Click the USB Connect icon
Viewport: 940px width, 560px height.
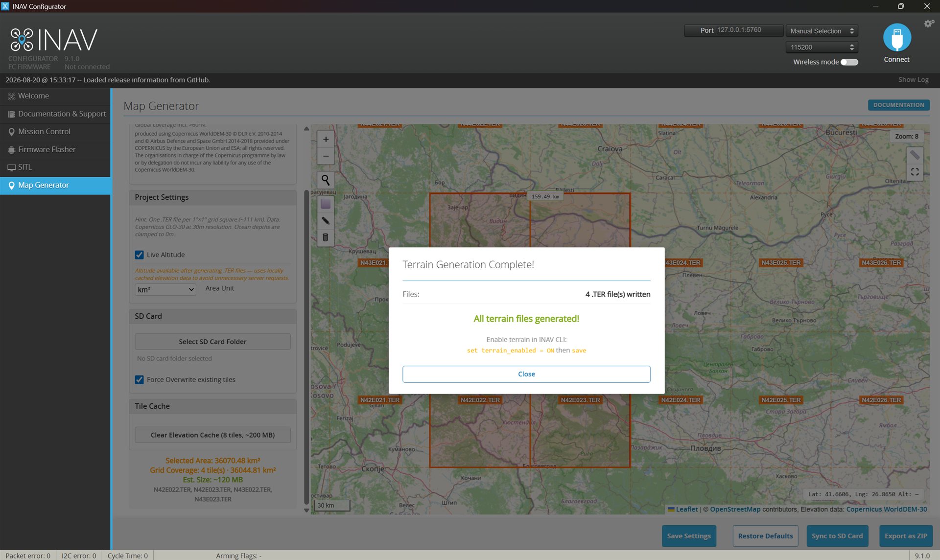pyautogui.click(x=897, y=38)
